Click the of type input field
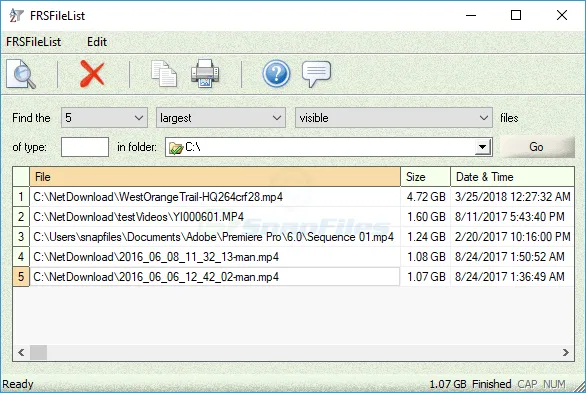586x393 pixels. coord(85,147)
